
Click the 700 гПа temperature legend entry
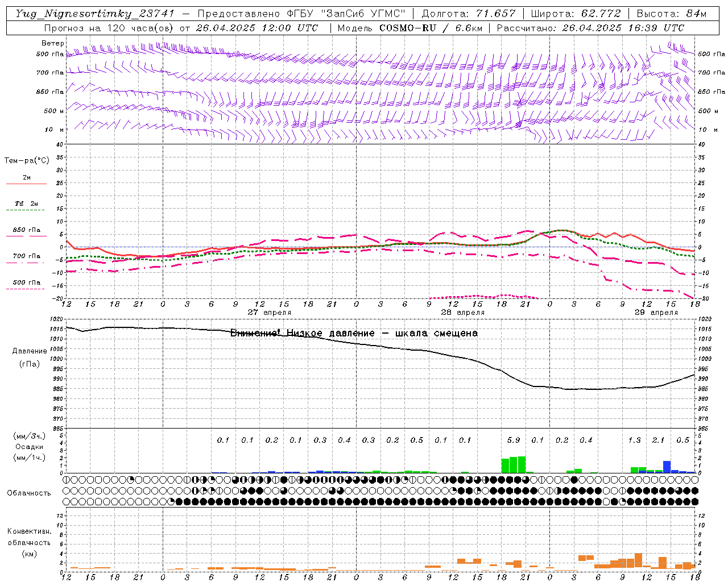pyautogui.click(x=27, y=256)
